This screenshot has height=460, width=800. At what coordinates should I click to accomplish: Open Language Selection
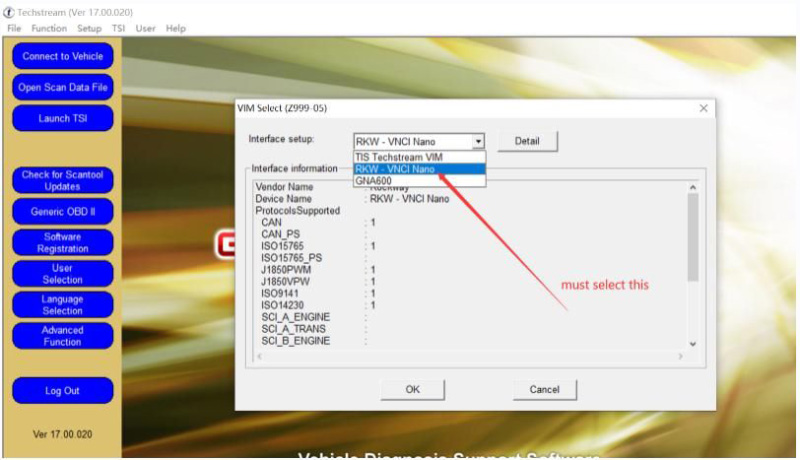63,305
